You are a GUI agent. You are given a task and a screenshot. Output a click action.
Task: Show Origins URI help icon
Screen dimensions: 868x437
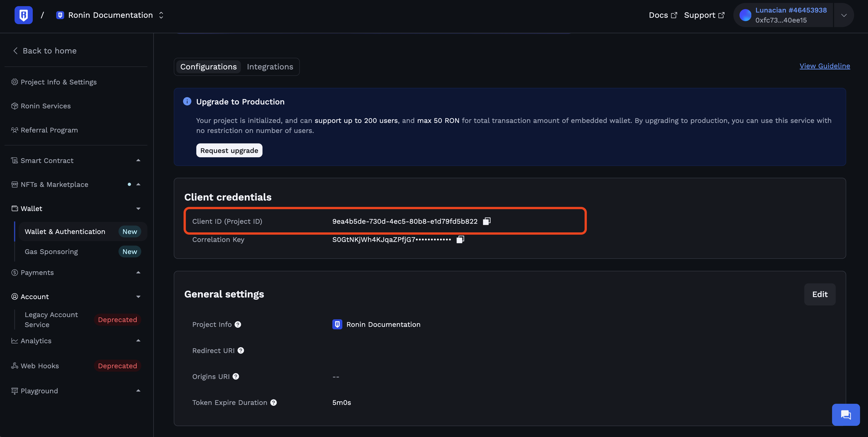[236, 377]
